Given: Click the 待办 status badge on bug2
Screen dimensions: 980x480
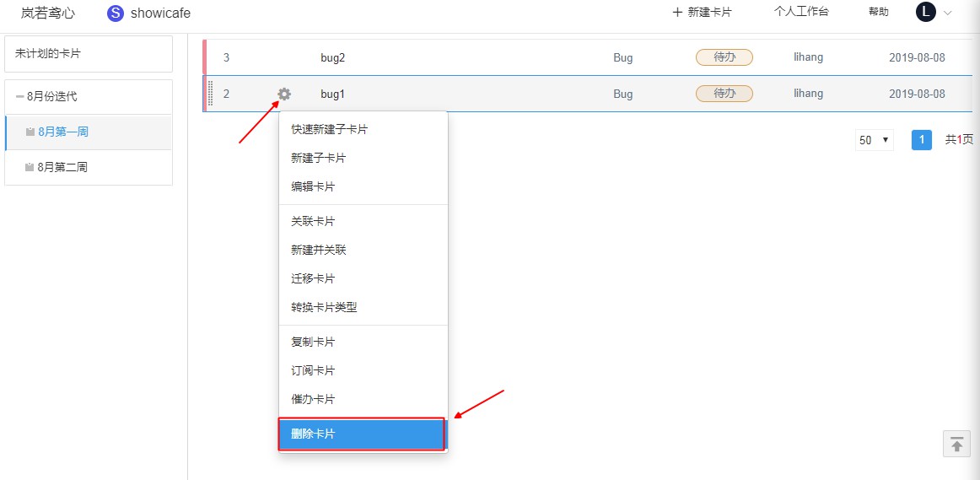Looking at the screenshot, I should click(x=724, y=57).
